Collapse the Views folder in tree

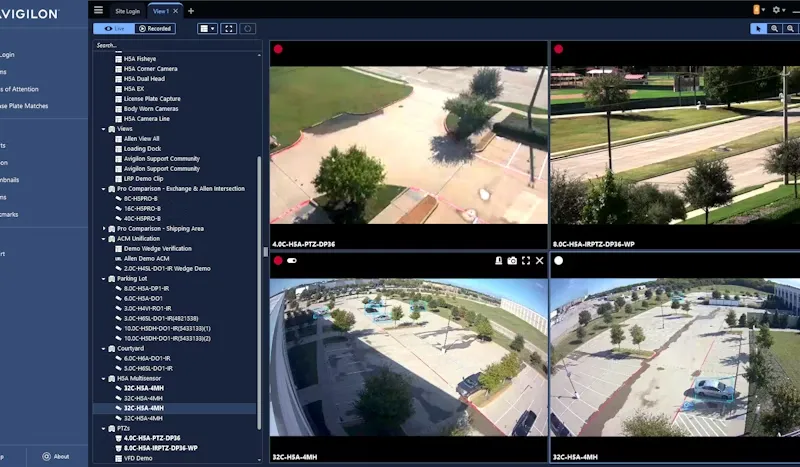point(103,129)
